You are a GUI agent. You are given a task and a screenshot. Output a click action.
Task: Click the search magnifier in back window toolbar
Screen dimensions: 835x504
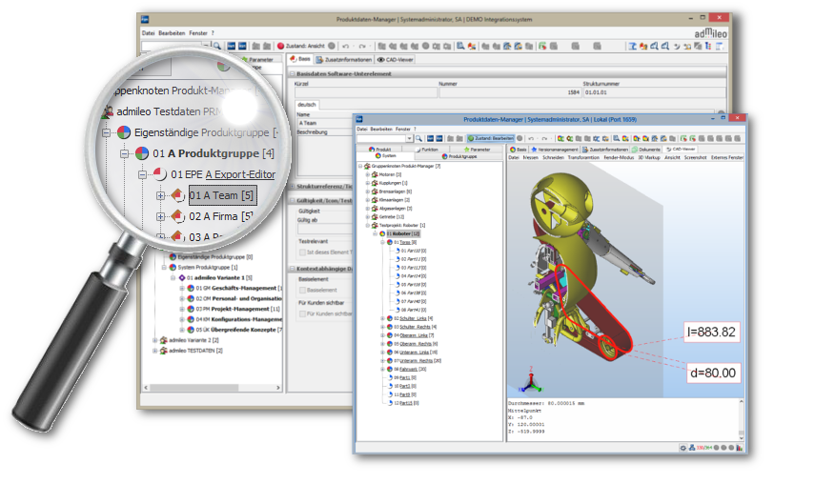click(x=216, y=47)
